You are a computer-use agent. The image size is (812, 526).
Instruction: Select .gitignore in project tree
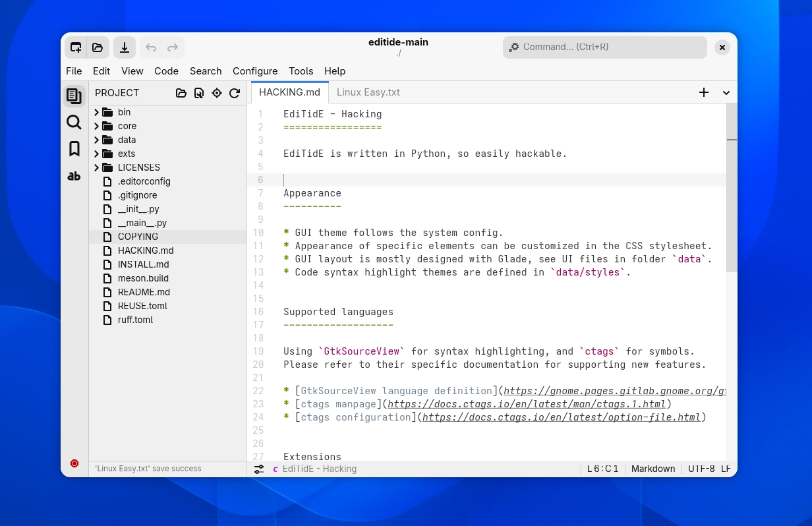137,195
